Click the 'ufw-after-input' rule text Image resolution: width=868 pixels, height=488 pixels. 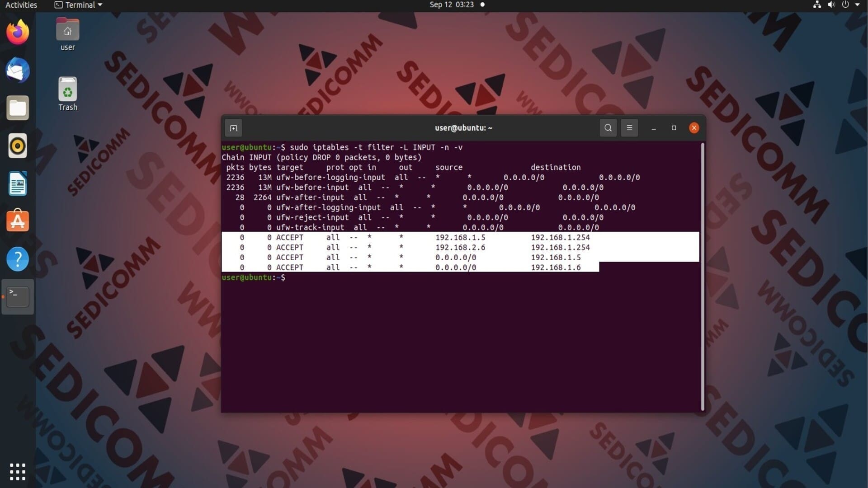pos(310,197)
